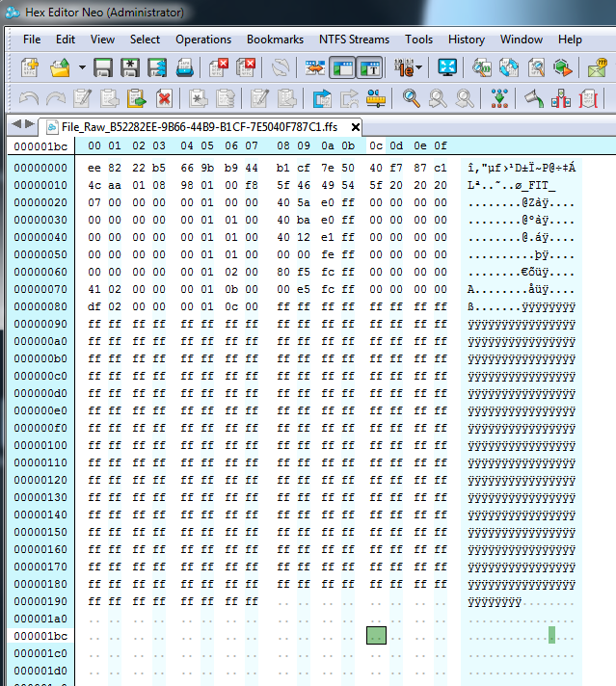The height and width of the screenshot is (686, 616).
Task: Enter full screen mode icon
Action: point(447,67)
